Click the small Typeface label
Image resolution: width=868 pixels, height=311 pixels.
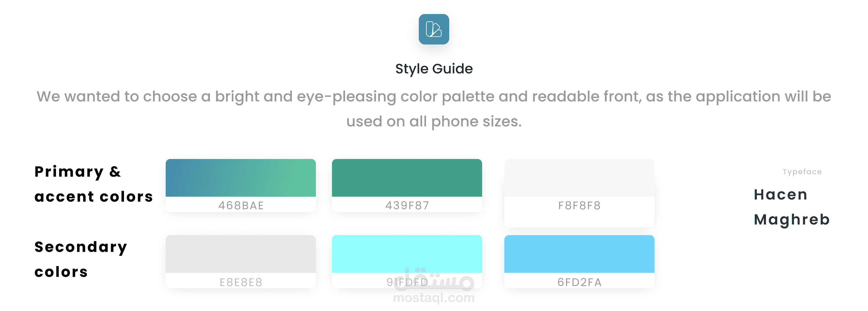[x=802, y=172]
